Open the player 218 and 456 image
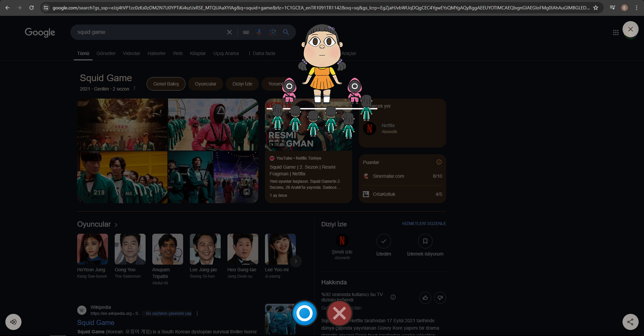Screen dimensions: 644x336 click(122, 177)
